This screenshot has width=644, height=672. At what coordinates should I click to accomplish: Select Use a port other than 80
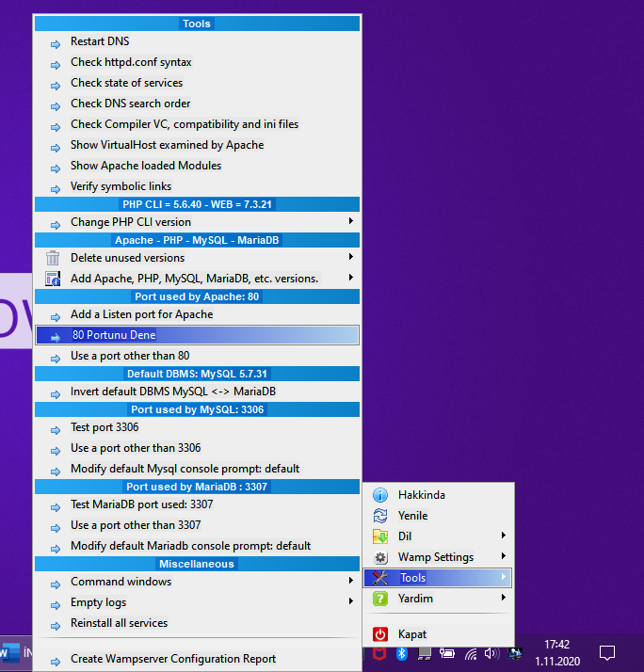coord(197,356)
